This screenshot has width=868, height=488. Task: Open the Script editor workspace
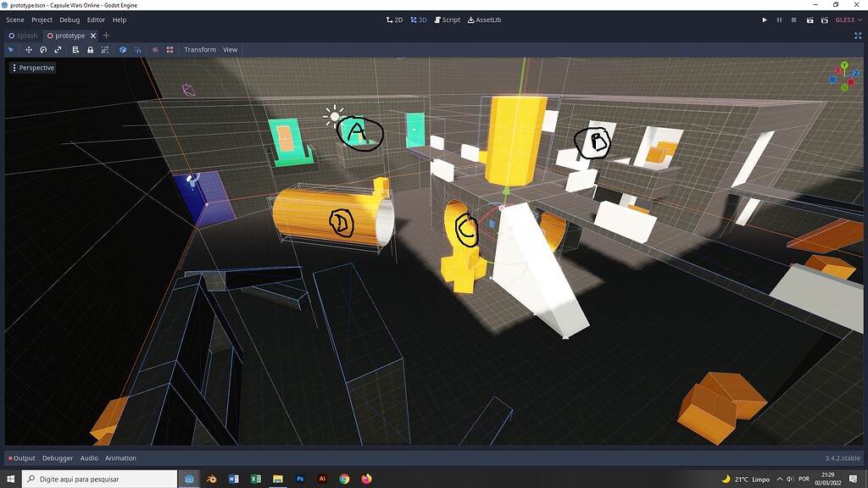click(447, 19)
